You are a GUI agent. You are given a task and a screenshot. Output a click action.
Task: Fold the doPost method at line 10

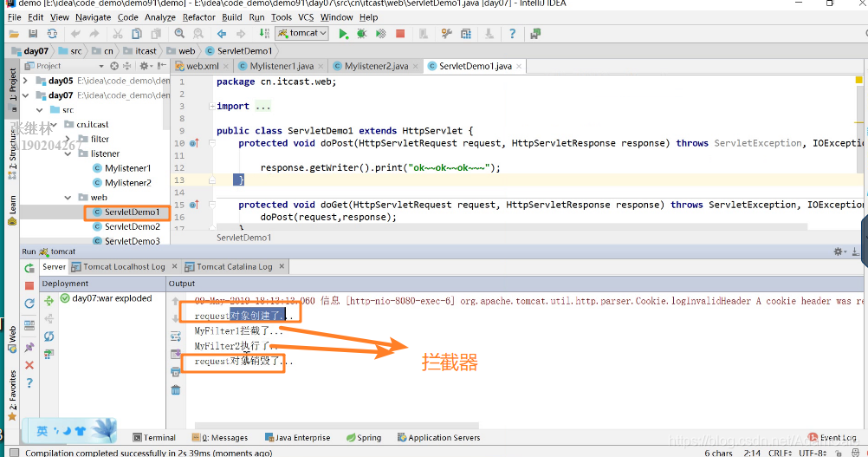pos(212,143)
